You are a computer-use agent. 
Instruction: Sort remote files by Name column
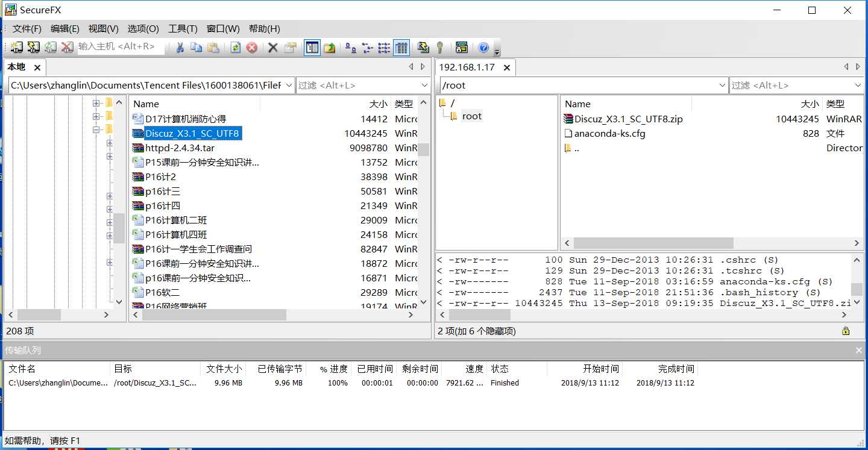point(627,104)
